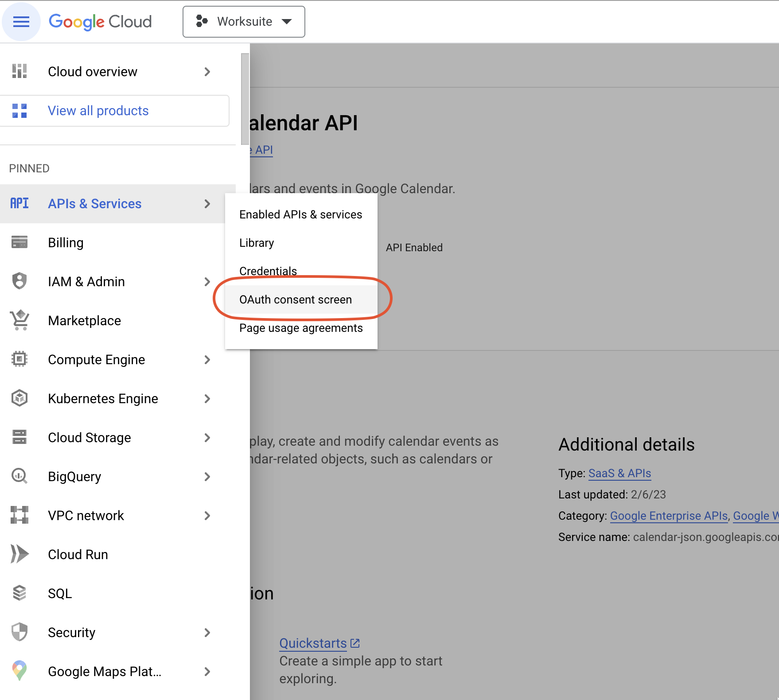779x700 pixels.
Task: Expand the BigQuery submenu chevron
Action: [x=207, y=477]
